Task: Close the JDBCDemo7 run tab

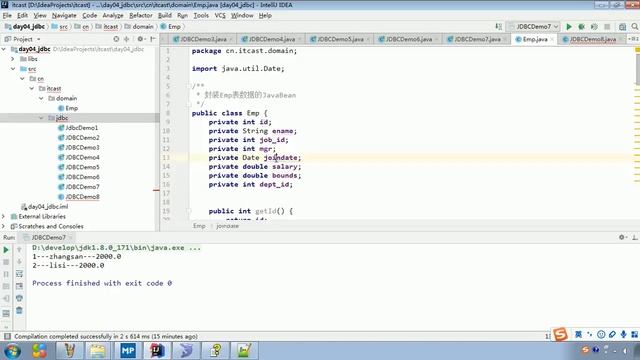Action: click(x=71, y=238)
